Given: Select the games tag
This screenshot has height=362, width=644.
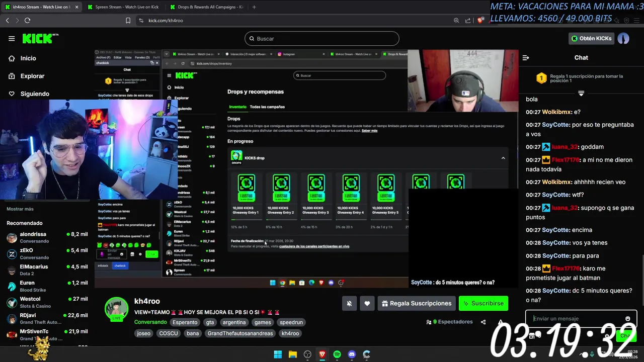Looking at the screenshot, I should pyautogui.click(x=263, y=322).
